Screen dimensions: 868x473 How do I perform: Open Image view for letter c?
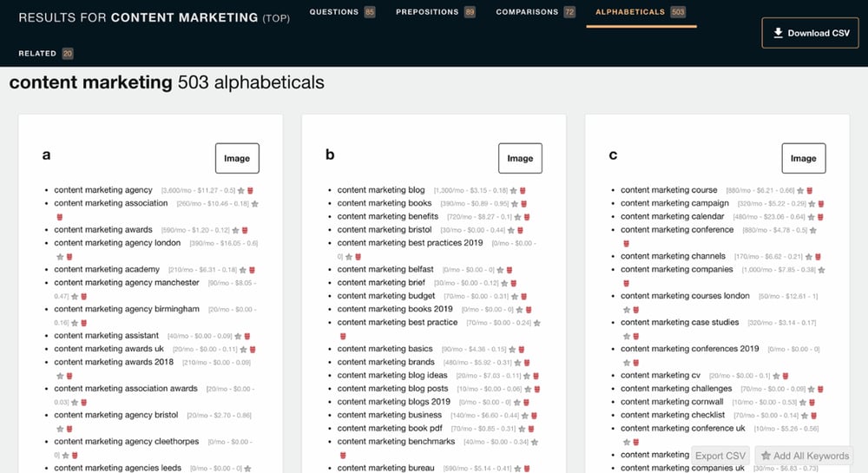point(804,158)
